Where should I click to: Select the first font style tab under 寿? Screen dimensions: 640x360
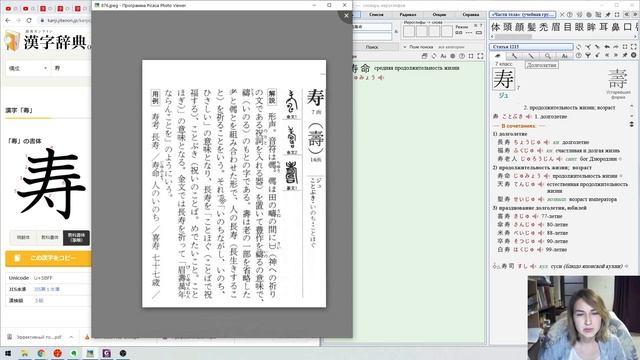23,237
